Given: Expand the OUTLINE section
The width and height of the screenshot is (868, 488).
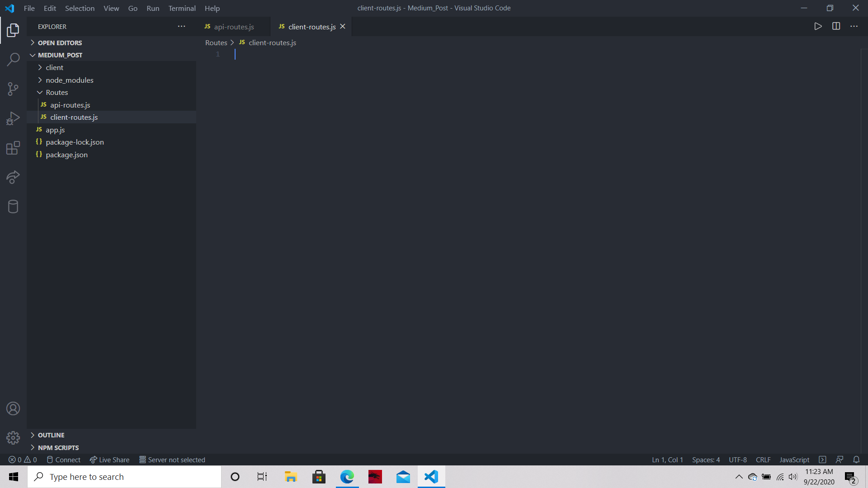Looking at the screenshot, I should [x=111, y=435].
